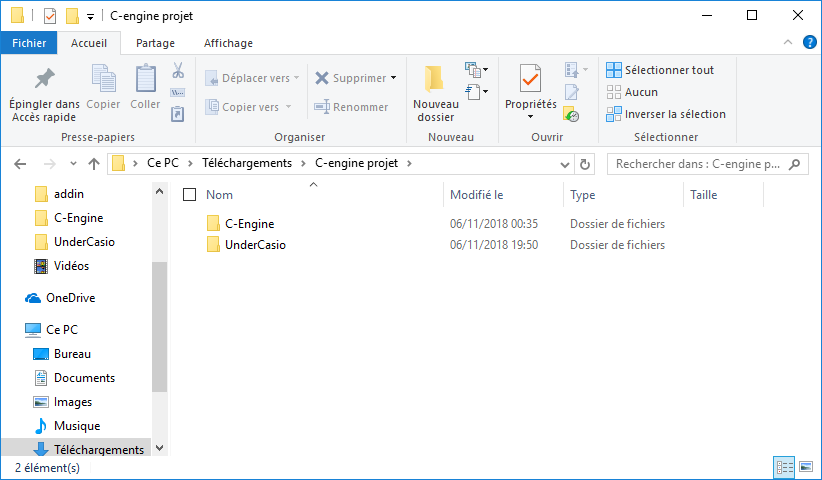Open addin in the navigation pane
The width and height of the screenshot is (822, 480).
[59, 194]
